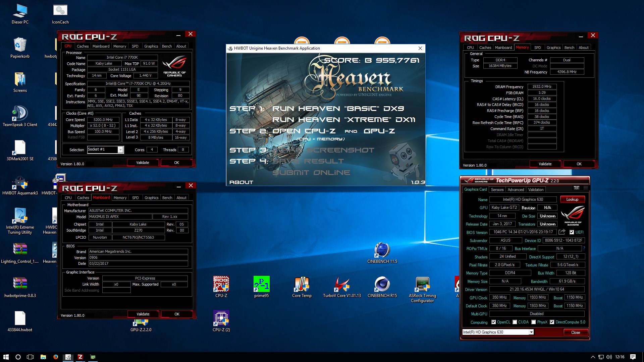This screenshot has width=644, height=362.
Task: Open 3DMark2001 SE desktop icon
Action: pyautogui.click(x=20, y=150)
